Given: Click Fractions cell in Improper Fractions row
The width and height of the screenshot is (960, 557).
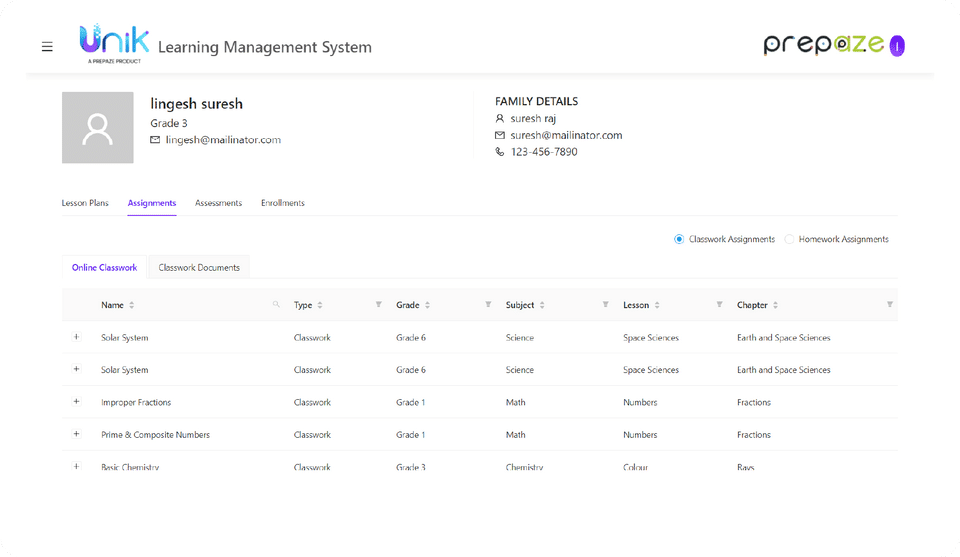Looking at the screenshot, I should [754, 402].
